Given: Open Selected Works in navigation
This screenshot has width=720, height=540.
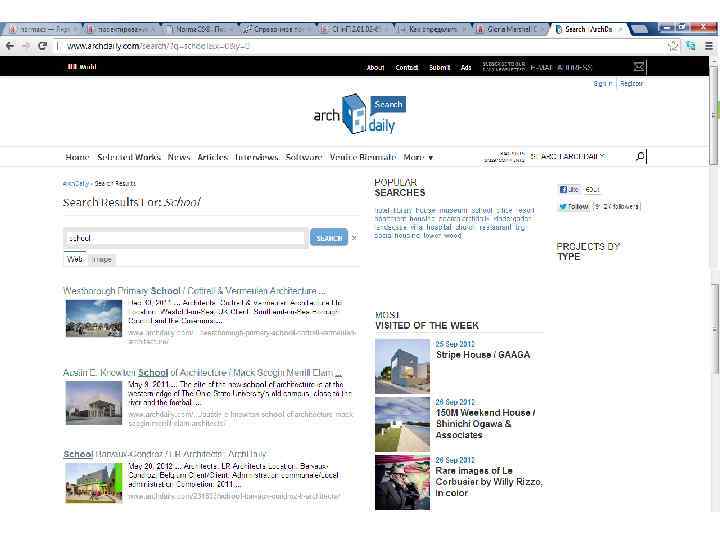Looking at the screenshot, I should (x=129, y=157).
